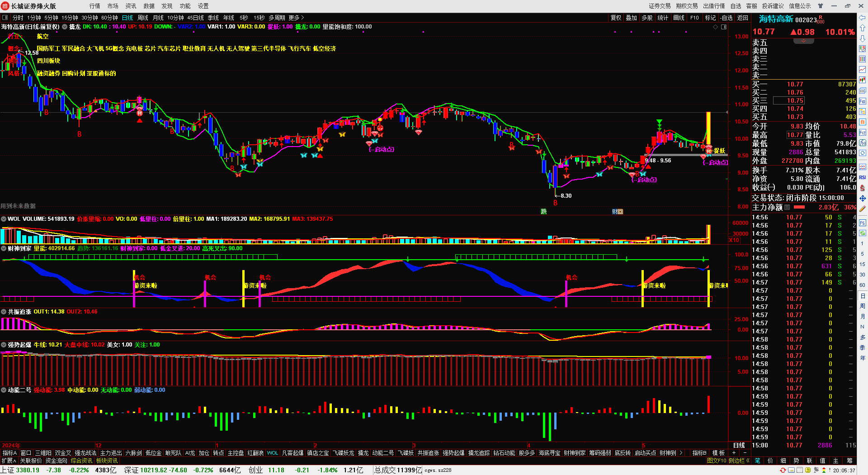This screenshot has width=868, height=475.
Task: Click the up arrow icon in right sidebar
Action: [863, 28]
